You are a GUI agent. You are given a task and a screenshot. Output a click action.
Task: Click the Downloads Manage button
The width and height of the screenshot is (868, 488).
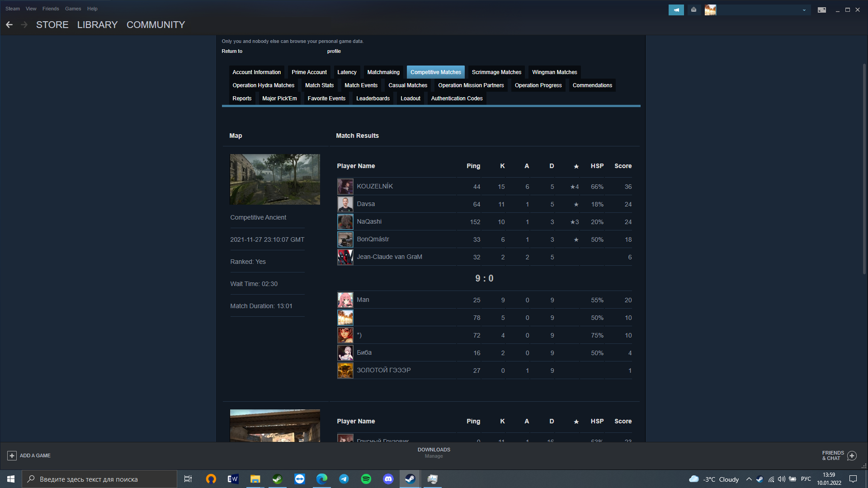(434, 453)
